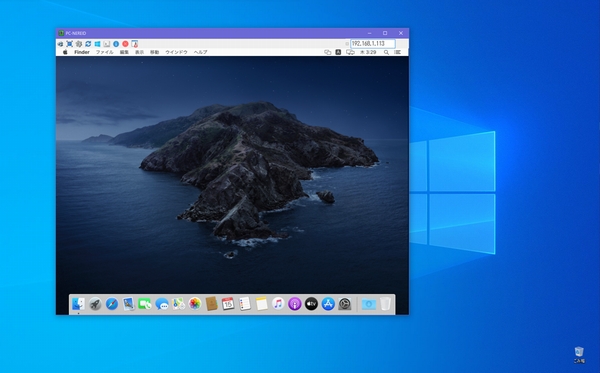Click the input source A icon in menu bar
Viewport: 600px width, 373px height.
(338, 52)
